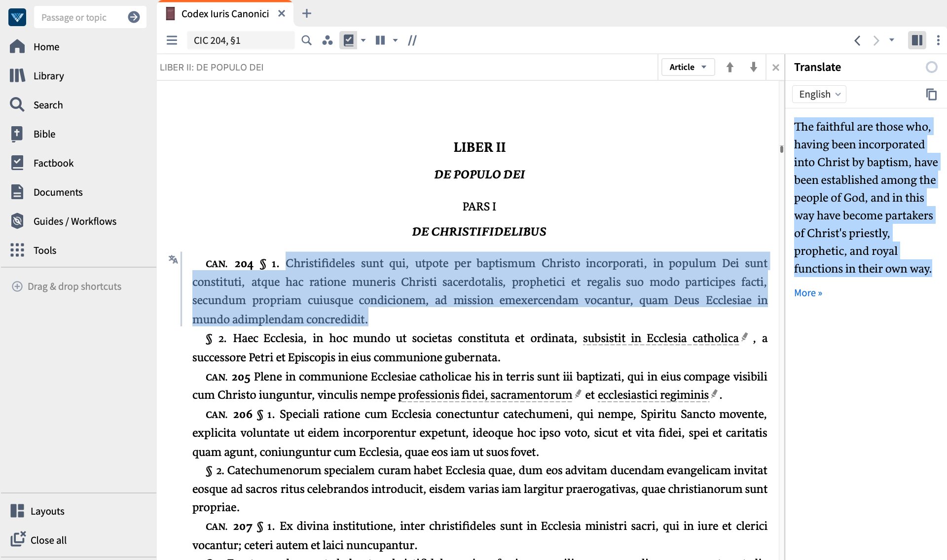Image resolution: width=947 pixels, height=560 pixels.
Task: Toggle the notes and highlights checkmark icon
Action: coord(348,40)
